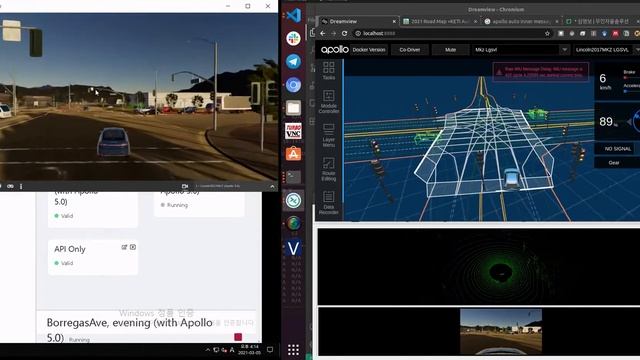640x360 pixels.
Task: Show hidden Windows tray icons
Action: [x=207, y=350]
